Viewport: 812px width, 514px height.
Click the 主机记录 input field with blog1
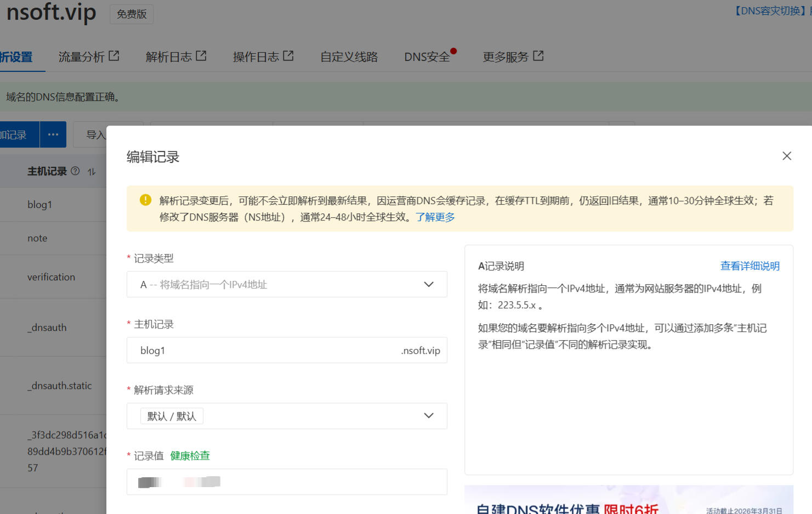[263, 350]
